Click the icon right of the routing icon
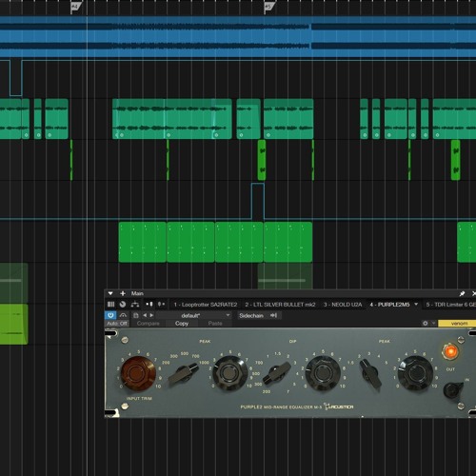This screenshot has height=476, width=476. click(x=149, y=305)
